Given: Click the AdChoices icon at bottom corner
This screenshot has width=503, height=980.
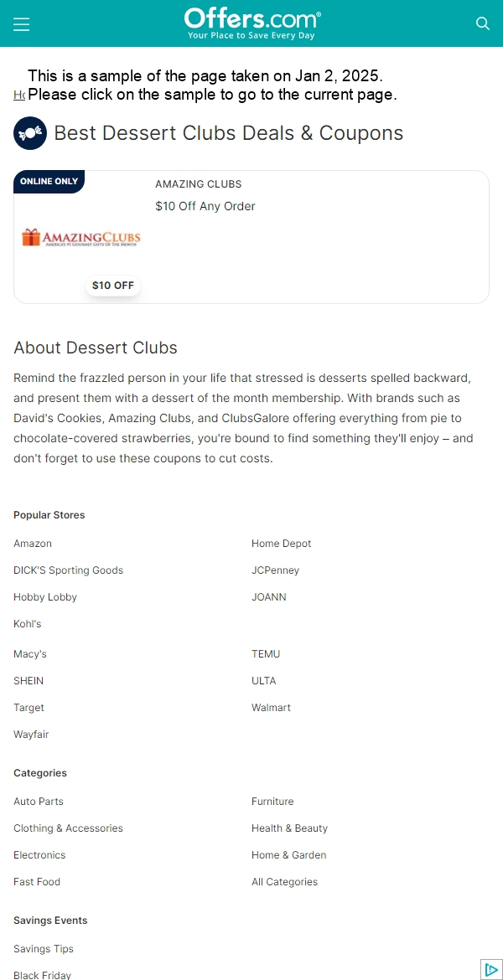Looking at the screenshot, I should (x=492, y=969).
